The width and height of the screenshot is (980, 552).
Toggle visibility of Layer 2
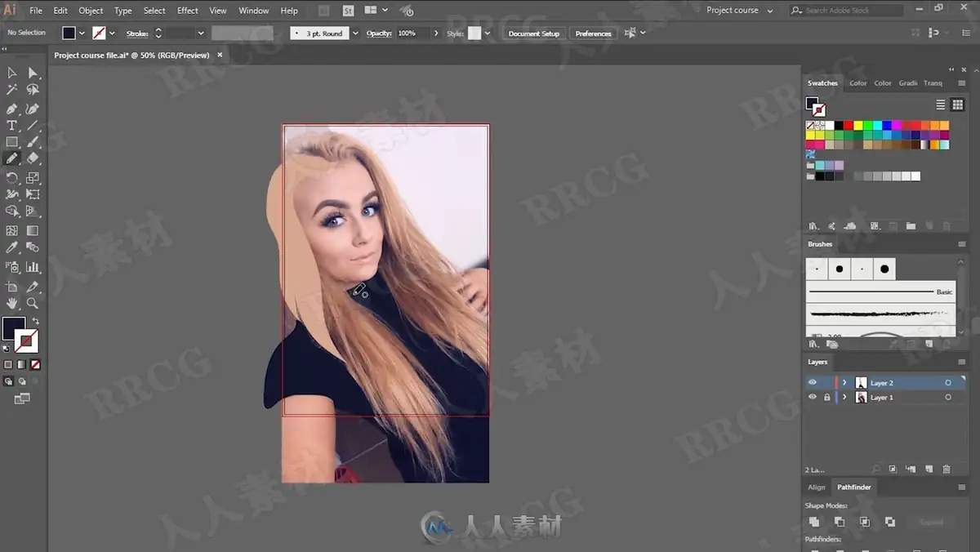point(812,382)
